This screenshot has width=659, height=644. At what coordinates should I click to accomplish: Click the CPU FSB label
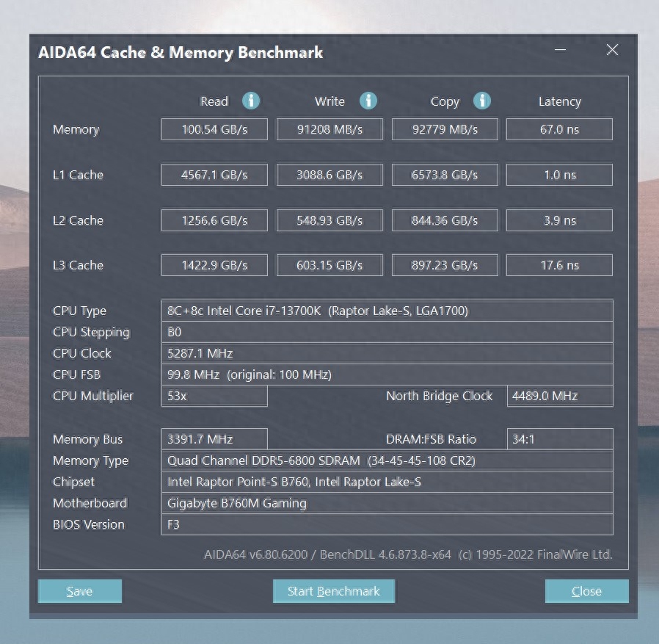tap(76, 375)
